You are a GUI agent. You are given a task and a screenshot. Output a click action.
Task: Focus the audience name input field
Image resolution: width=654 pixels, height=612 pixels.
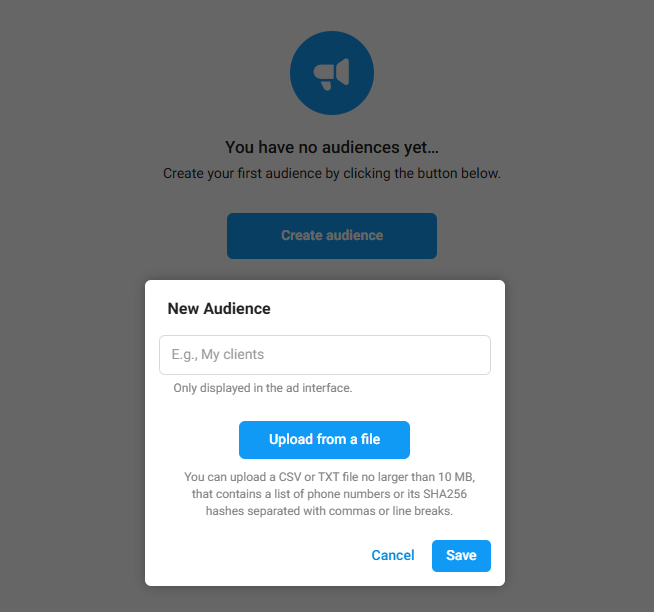click(324, 355)
